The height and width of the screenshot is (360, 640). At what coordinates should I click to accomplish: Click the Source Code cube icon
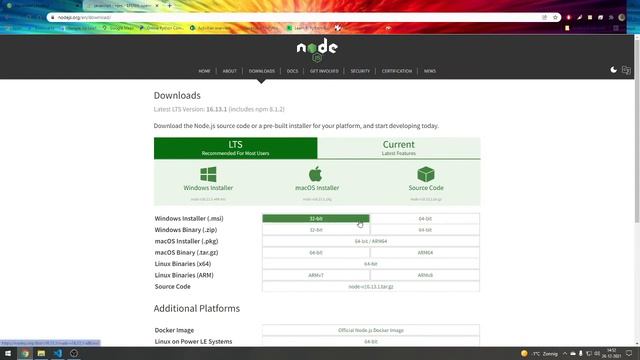coord(426,174)
